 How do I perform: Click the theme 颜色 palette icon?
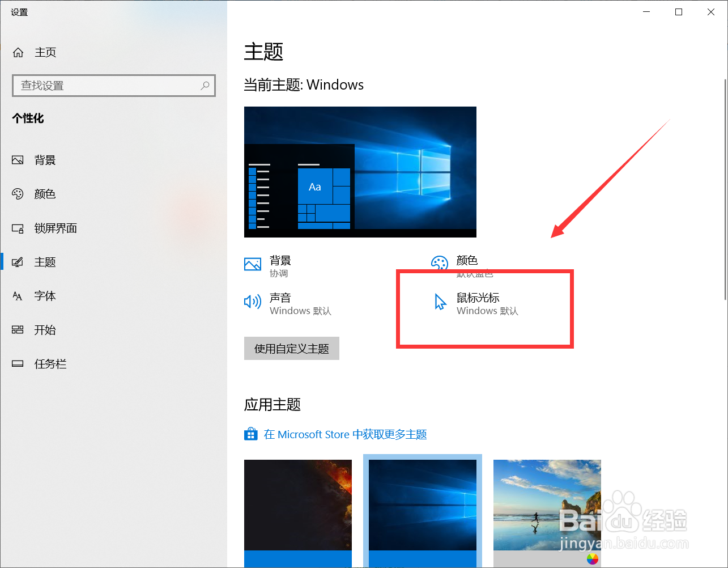(x=440, y=264)
